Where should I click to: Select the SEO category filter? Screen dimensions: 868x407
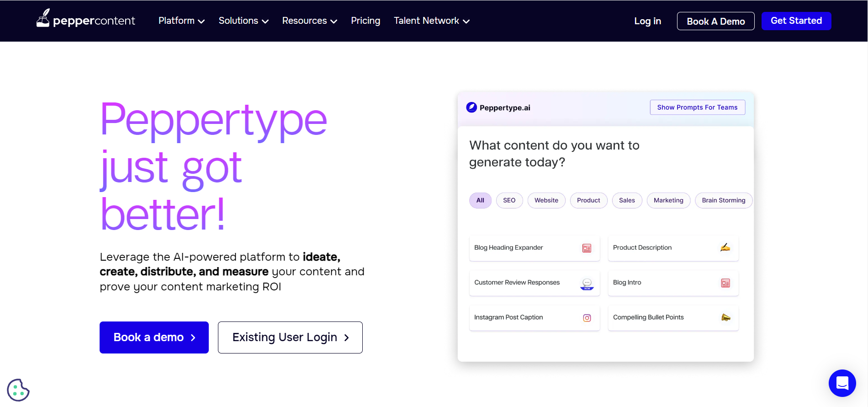pos(509,200)
